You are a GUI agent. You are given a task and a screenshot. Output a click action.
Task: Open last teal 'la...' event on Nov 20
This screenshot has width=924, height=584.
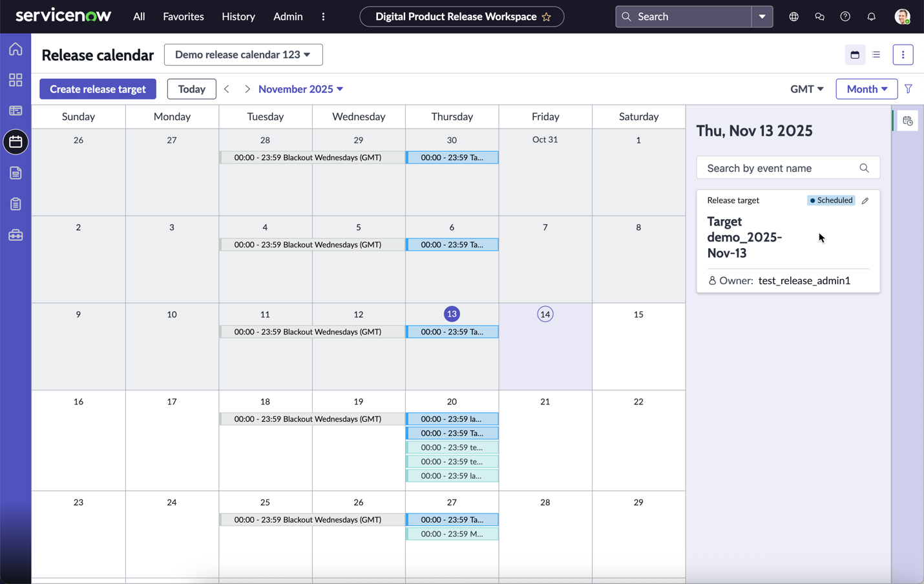452,476
